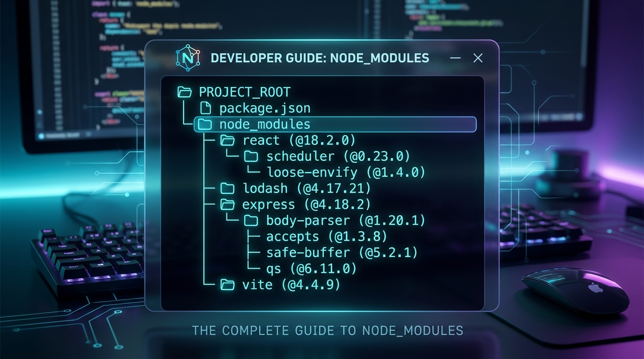
Task: Select vite (@4.4.9) entry
Action: click(x=291, y=284)
